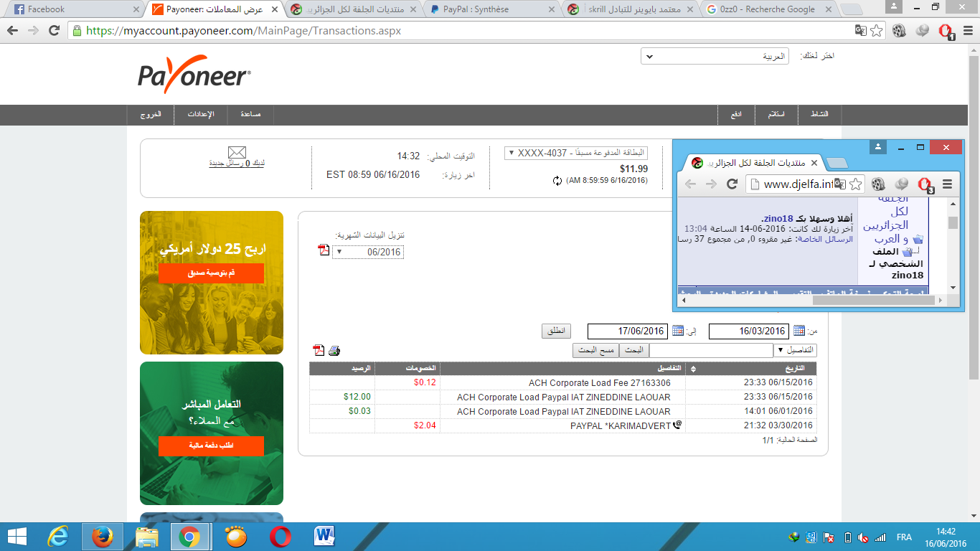Screen dimensions: 980x551
Task: Open the envelope messages icon
Action: click(x=237, y=152)
